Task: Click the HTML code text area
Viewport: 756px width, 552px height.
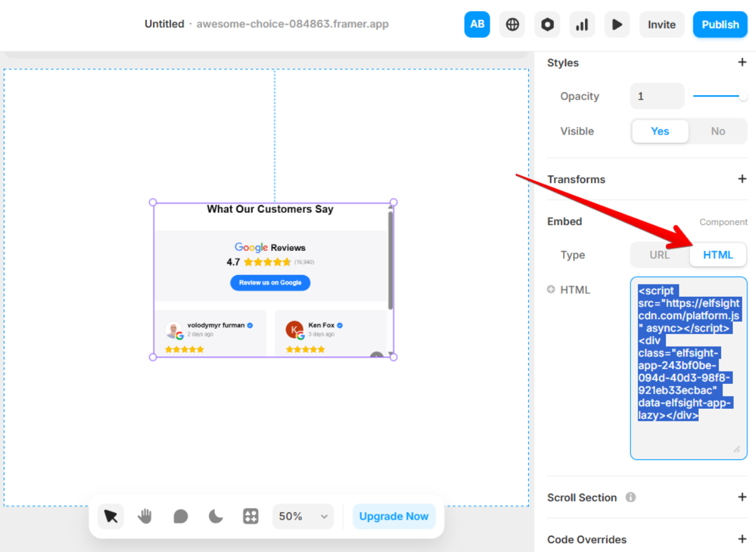Action: 689,368
